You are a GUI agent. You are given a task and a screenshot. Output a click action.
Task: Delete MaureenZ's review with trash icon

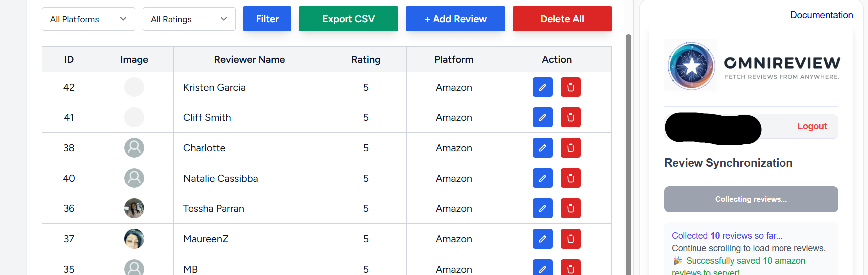[x=570, y=239]
